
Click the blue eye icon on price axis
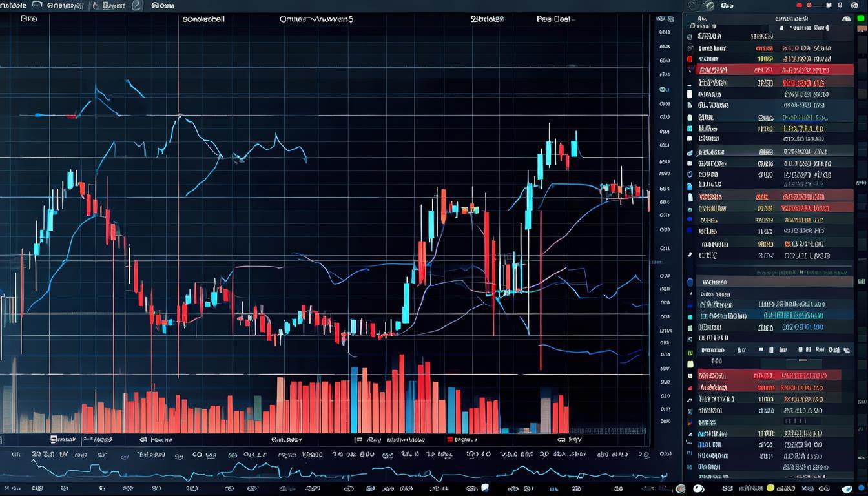663,90
